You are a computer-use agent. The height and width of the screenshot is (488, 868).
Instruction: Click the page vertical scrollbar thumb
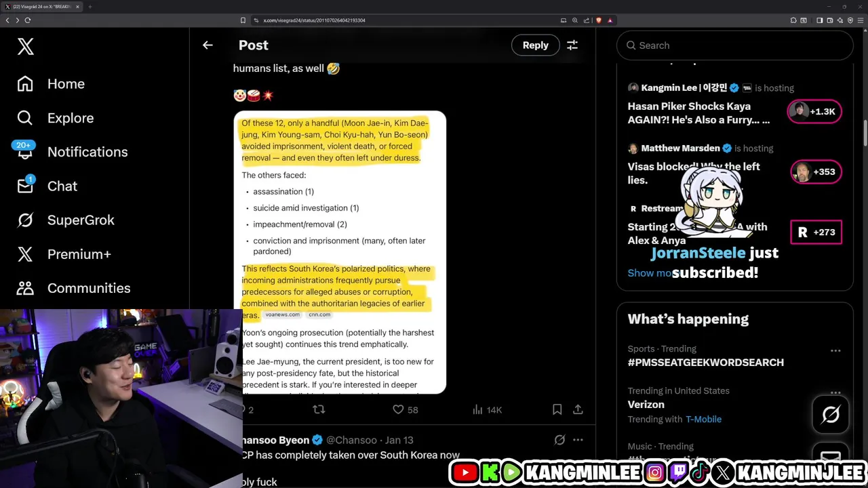pos(865,132)
